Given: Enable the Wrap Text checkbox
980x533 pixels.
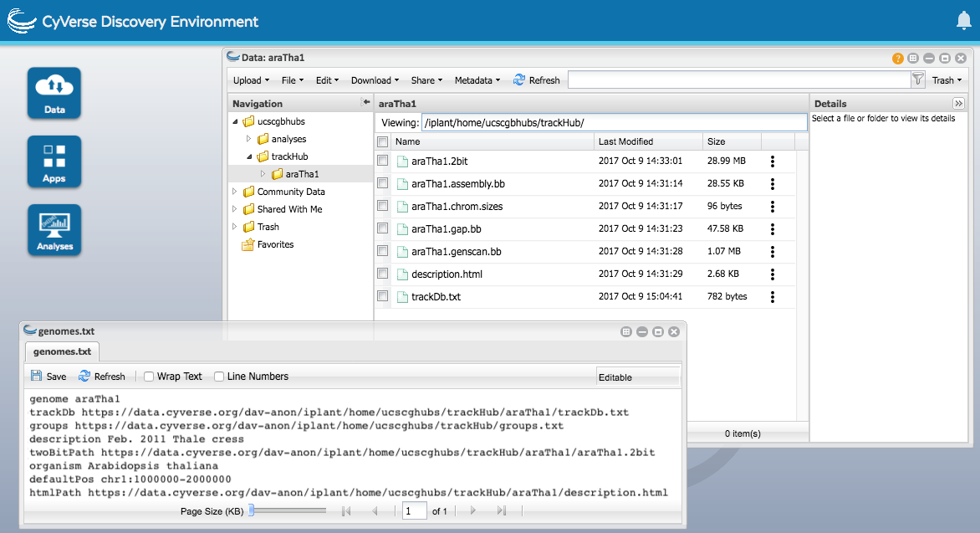Looking at the screenshot, I should point(149,377).
